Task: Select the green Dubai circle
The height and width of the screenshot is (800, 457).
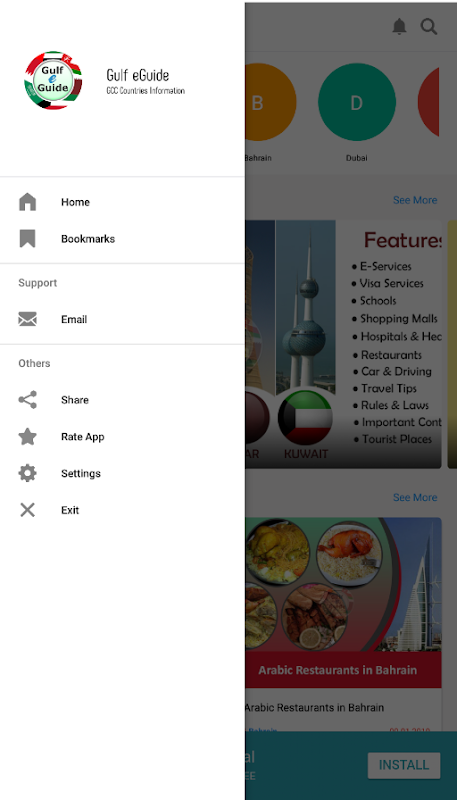Action: coord(357,102)
